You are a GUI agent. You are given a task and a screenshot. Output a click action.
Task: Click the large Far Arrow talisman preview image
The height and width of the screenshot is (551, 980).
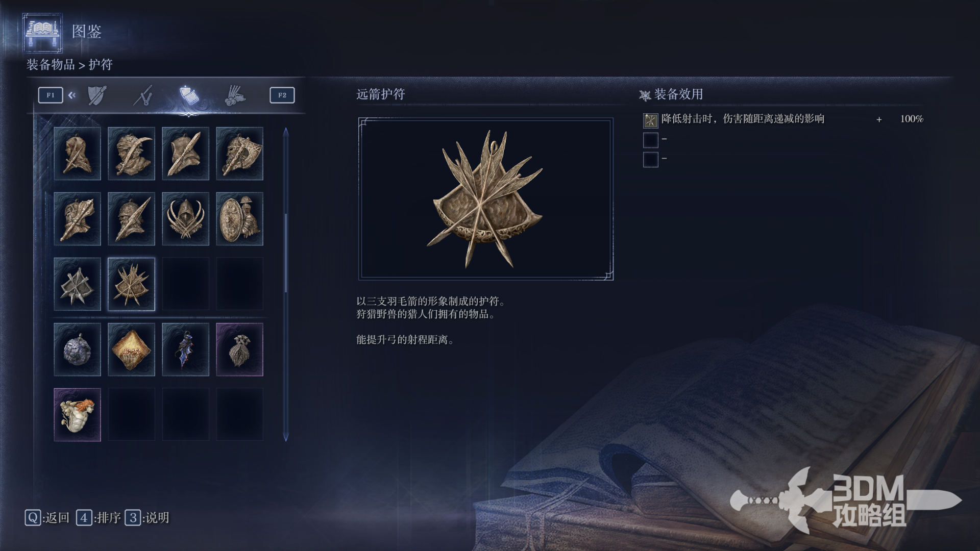(485, 199)
